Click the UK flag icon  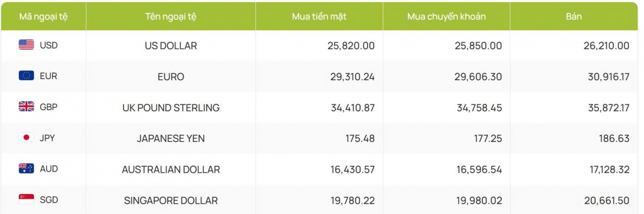click(26, 106)
